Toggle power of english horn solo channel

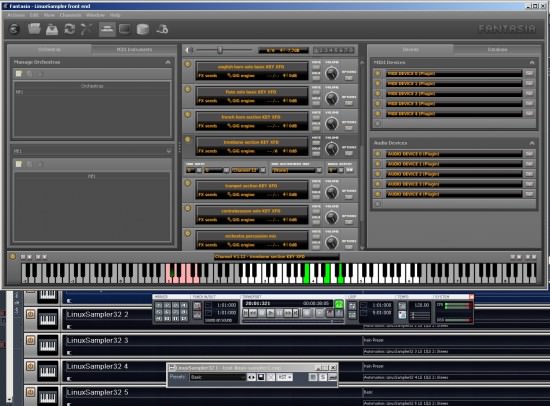(x=188, y=64)
